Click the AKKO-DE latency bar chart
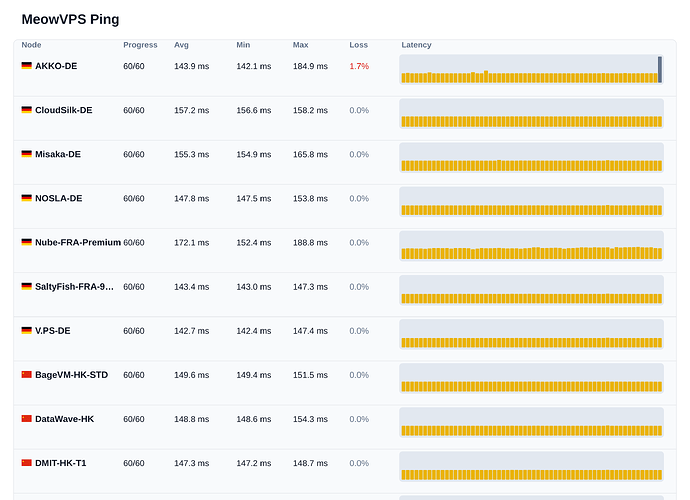This screenshot has height=500, width=690. point(531,69)
